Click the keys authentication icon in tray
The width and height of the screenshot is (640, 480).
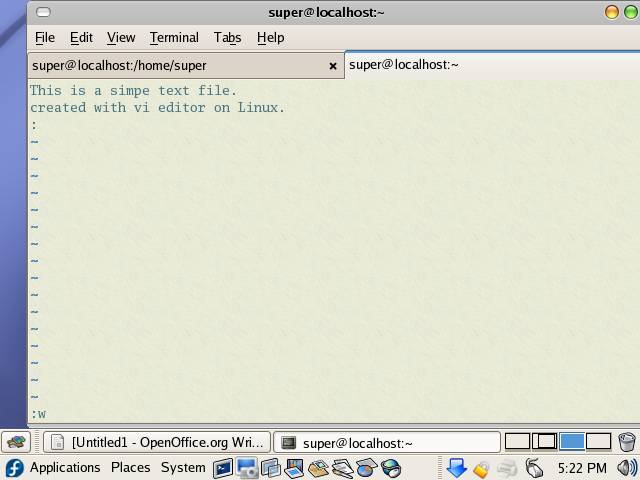[x=481, y=467]
